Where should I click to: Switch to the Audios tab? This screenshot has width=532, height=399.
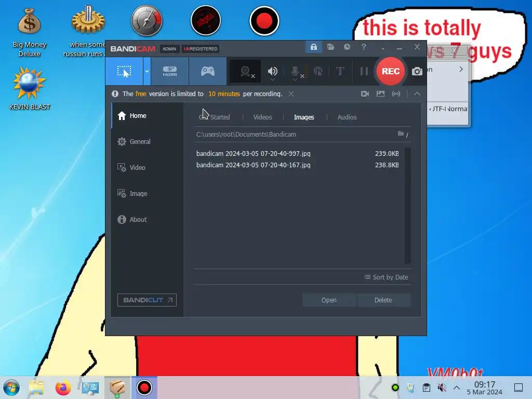tap(347, 117)
